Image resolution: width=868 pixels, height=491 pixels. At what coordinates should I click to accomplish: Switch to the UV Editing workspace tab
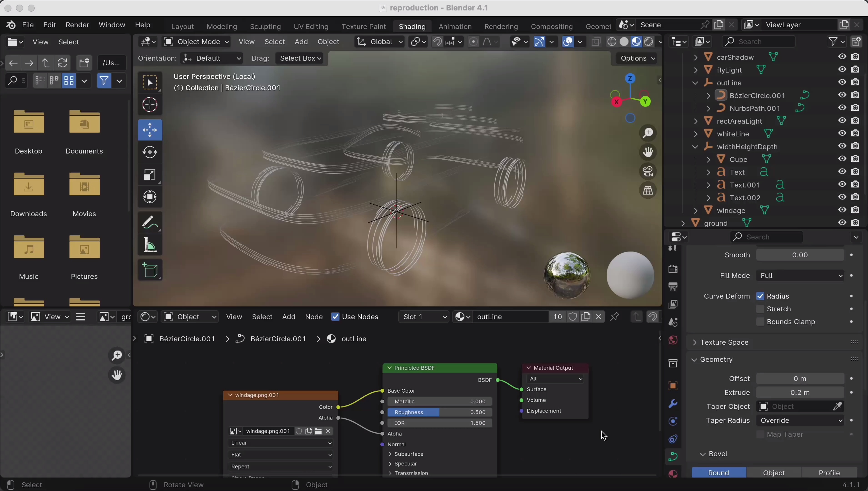(311, 26)
